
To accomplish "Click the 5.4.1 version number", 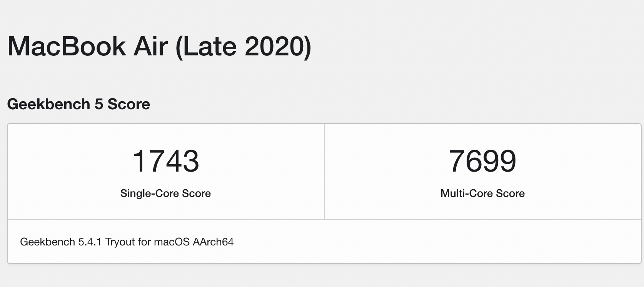I will (x=90, y=242).
